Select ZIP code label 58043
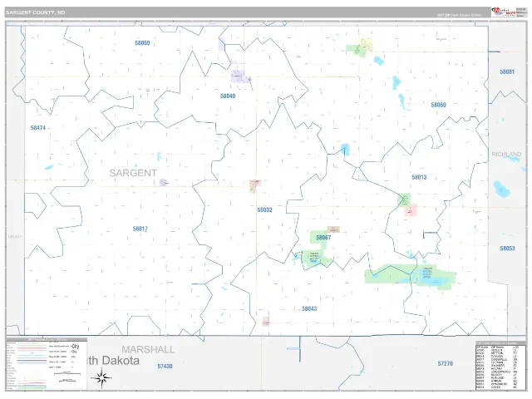This screenshot has width=532, height=399. point(309,308)
